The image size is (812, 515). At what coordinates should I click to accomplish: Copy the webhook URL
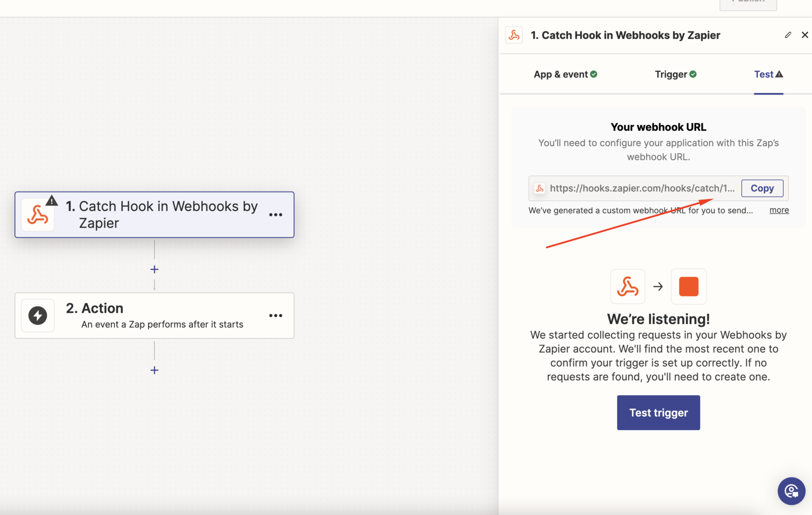762,188
